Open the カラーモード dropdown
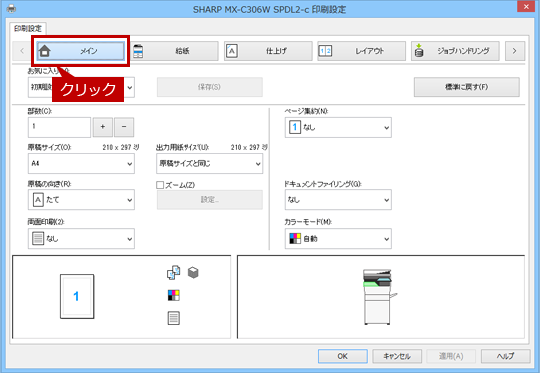Screen dimensions: 540x373 click(338, 239)
